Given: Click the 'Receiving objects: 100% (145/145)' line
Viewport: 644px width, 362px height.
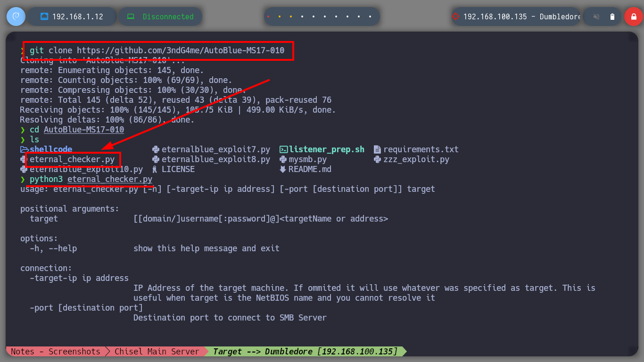Looking at the screenshot, I should [178, 110].
